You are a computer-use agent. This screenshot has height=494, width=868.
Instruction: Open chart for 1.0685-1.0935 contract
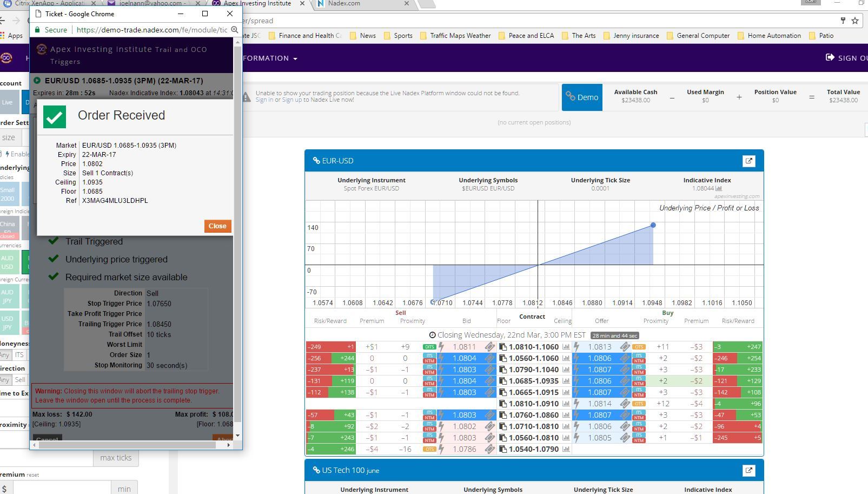coord(566,381)
